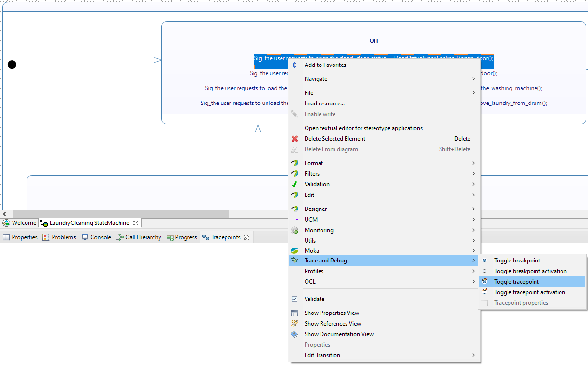This screenshot has width=588, height=365.
Task: Close the Tracepoints view tab
Action: click(x=246, y=237)
